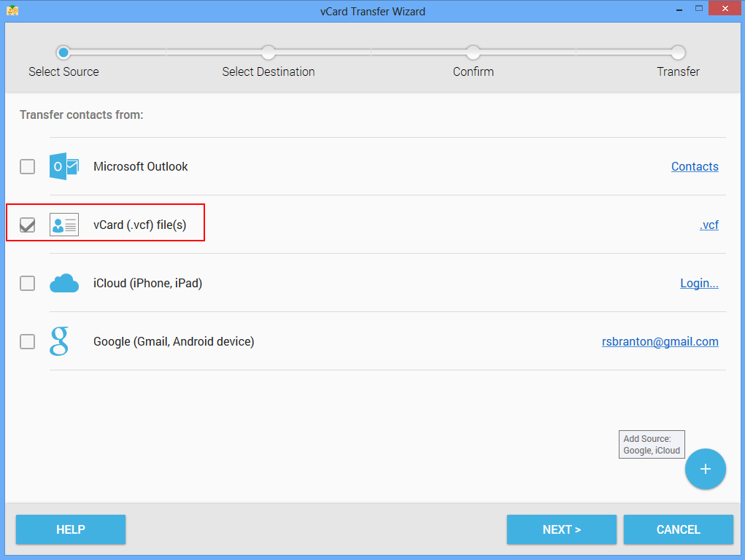Screen dimensions: 745x560
Task: Check the Google (Gmail, Android device) checkbox
Action: point(27,341)
